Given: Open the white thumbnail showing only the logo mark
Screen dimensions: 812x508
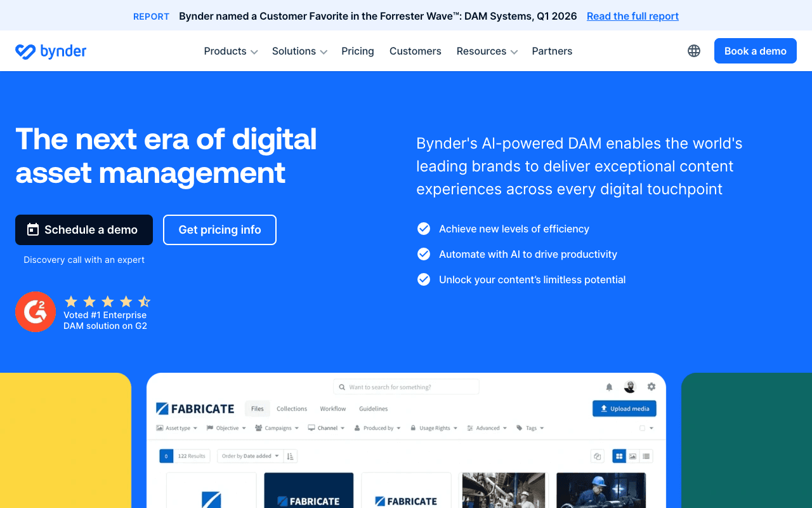Looking at the screenshot, I should (x=211, y=490).
